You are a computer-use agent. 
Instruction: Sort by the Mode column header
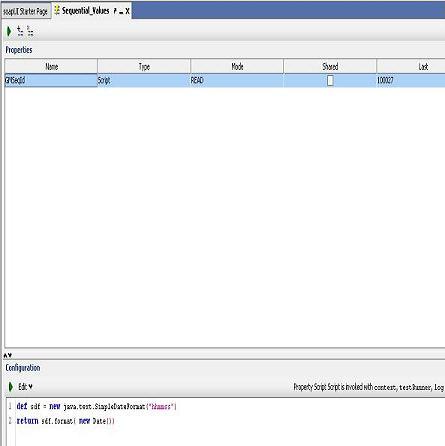(237, 66)
